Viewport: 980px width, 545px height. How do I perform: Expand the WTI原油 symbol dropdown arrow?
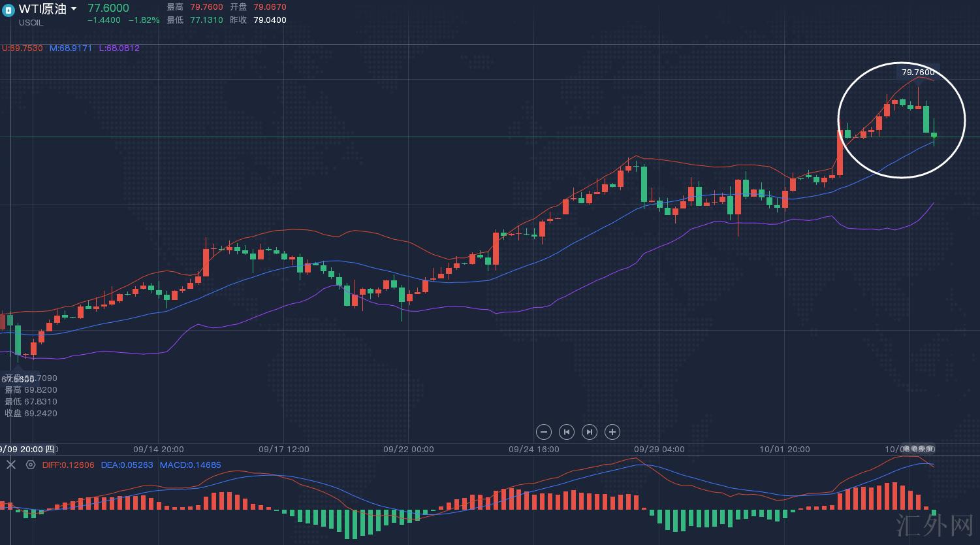point(74,9)
